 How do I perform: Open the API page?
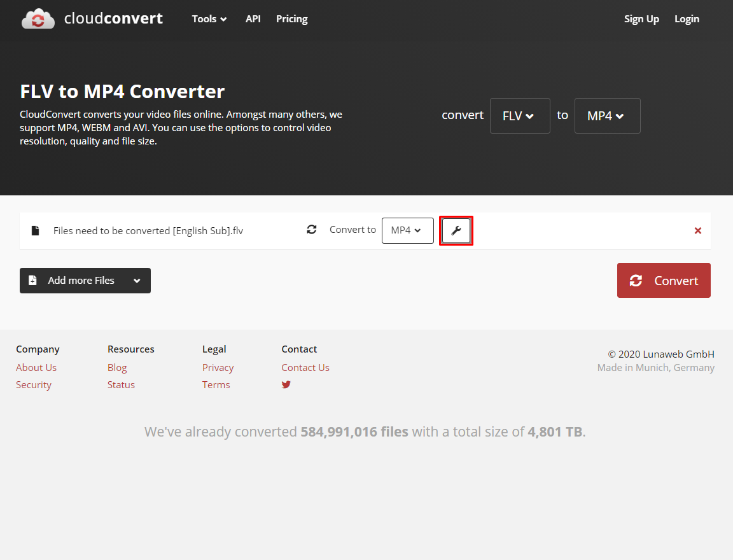point(253,19)
